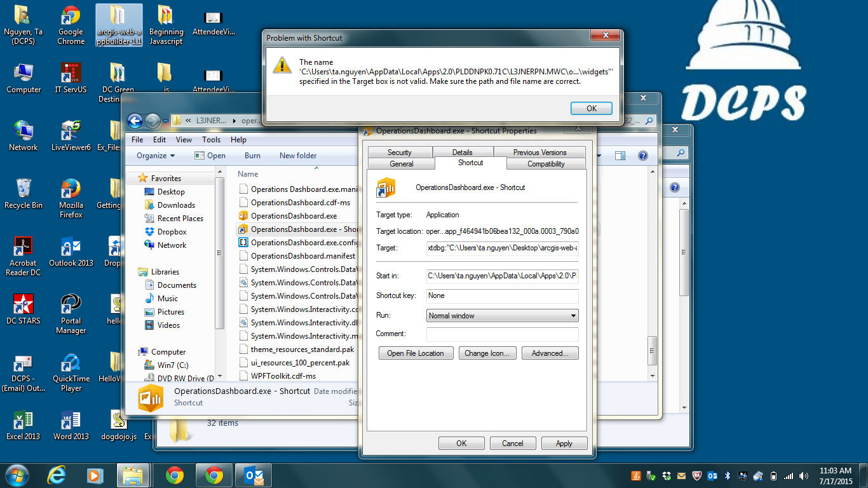The width and height of the screenshot is (868, 488).
Task: Click the volume speaker tray icon
Action: coord(804,475)
